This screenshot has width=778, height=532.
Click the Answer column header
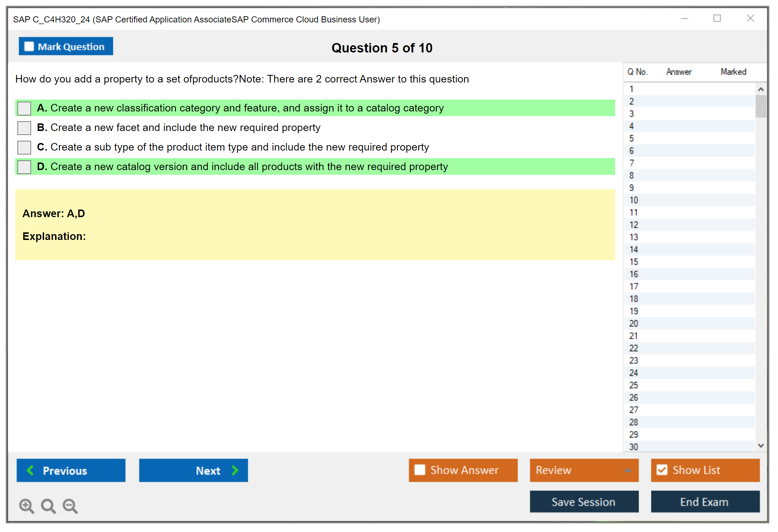(678, 72)
